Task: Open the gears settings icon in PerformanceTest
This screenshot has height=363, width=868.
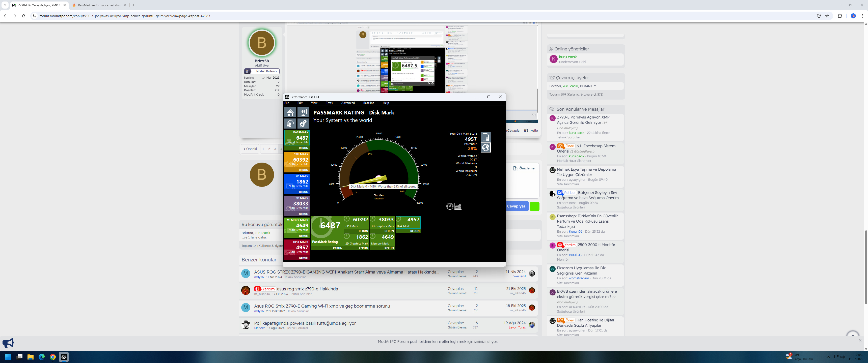Action: click(303, 124)
